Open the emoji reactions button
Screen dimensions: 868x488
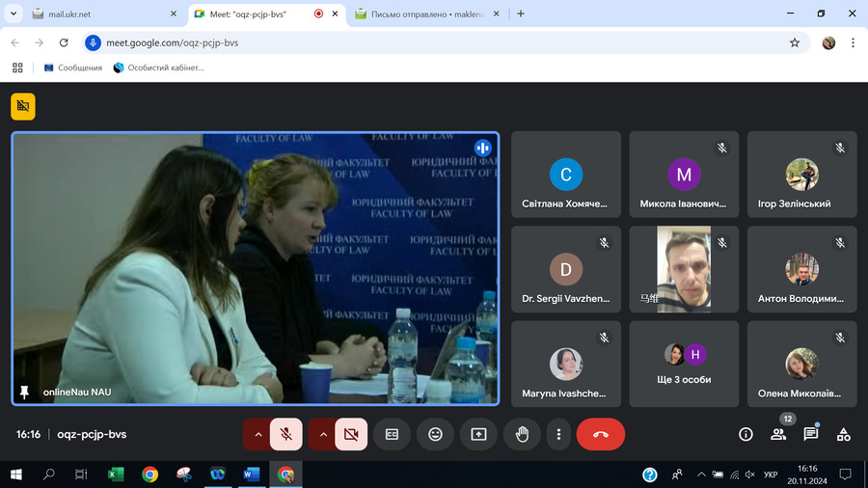point(435,435)
